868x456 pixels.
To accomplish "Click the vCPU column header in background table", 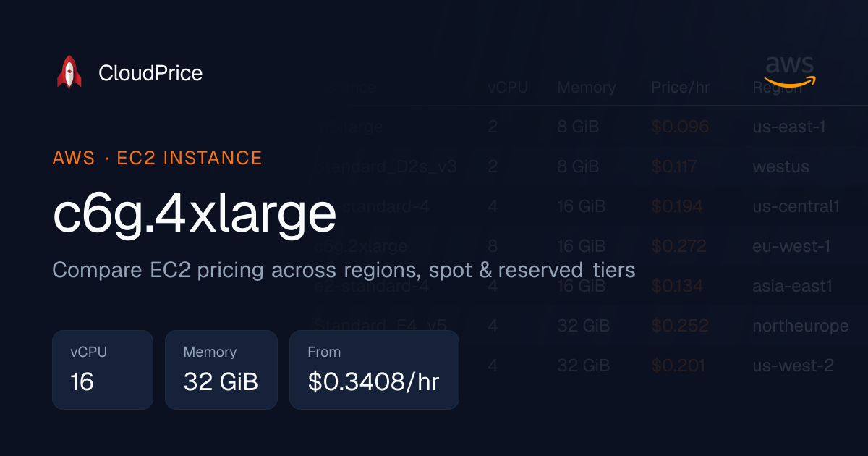I will coord(508,88).
